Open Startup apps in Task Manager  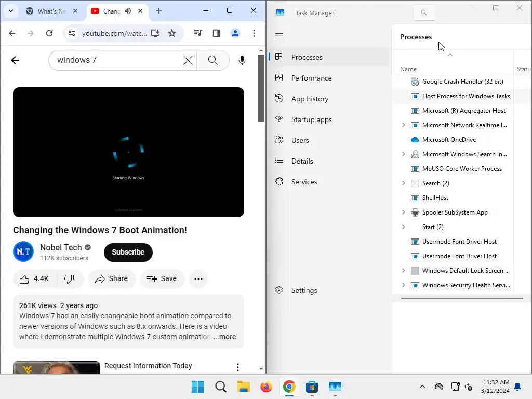pyautogui.click(x=328, y=119)
